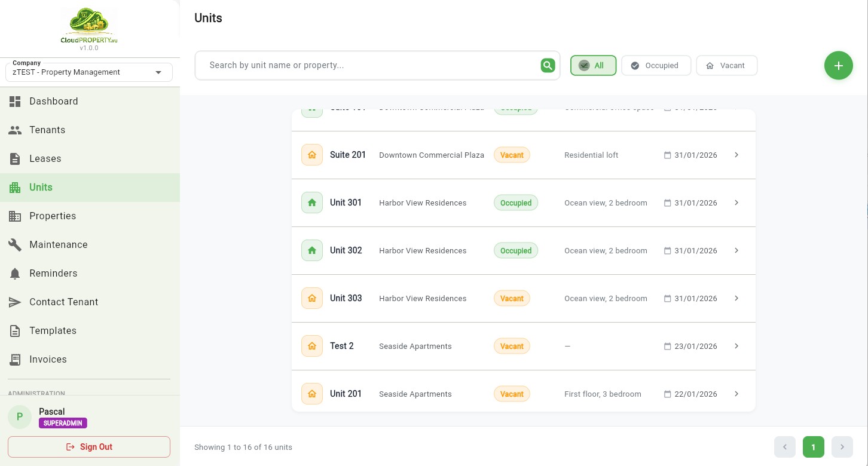Click the green search magnifier icon
The height and width of the screenshot is (466, 868).
(548, 66)
